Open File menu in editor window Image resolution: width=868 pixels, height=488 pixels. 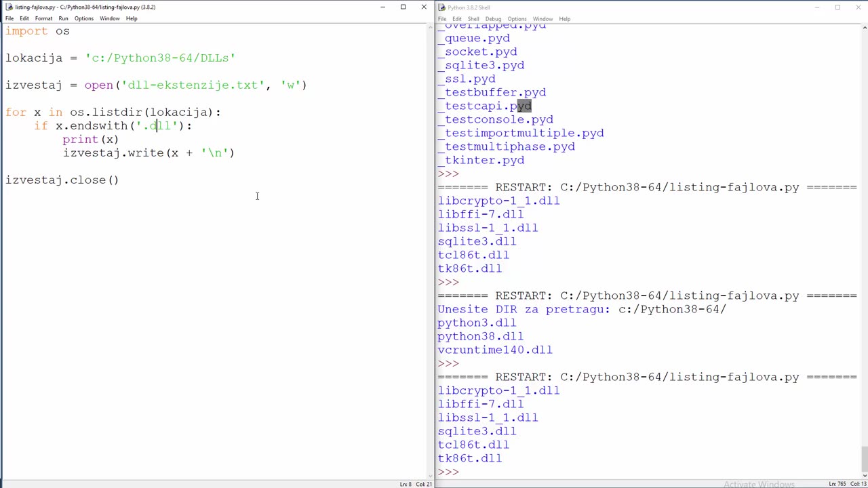coord(9,18)
